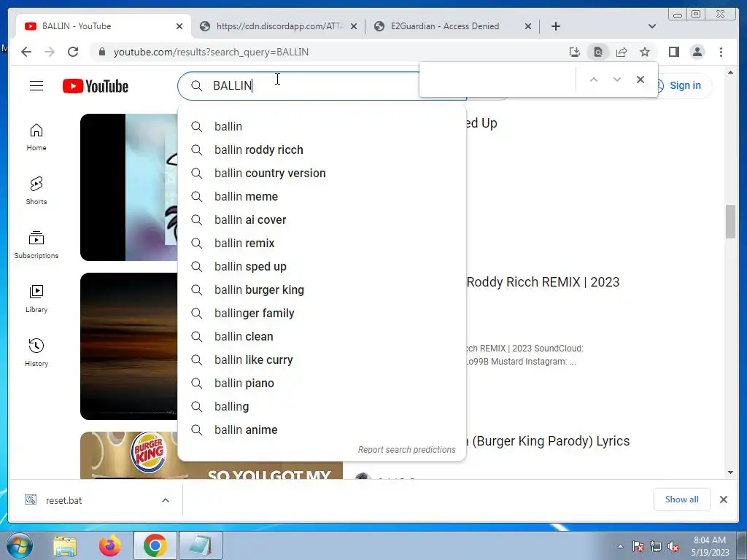
Task: Open Windows Explorer from taskbar
Action: (x=65, y=545)
